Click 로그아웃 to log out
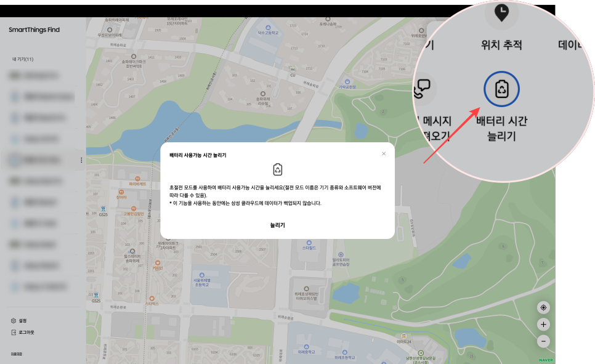 22,332
